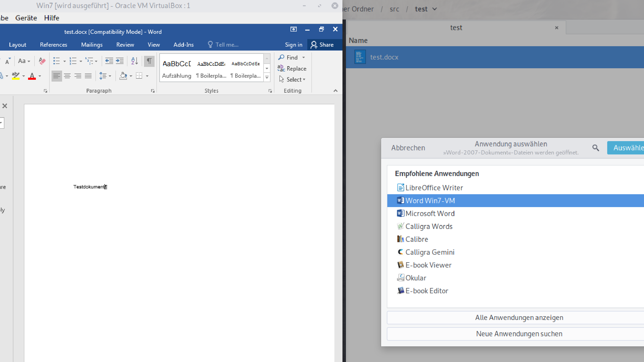Click the Shrink Font icon
Image resolution: width=644 pixels, height=362 pixels.
(x=8, y=61)
